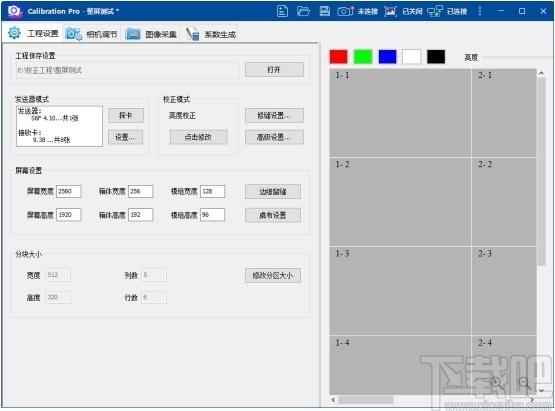
Task: Click the 模组宽度 field showing 128
Action: tap(212, 192)
